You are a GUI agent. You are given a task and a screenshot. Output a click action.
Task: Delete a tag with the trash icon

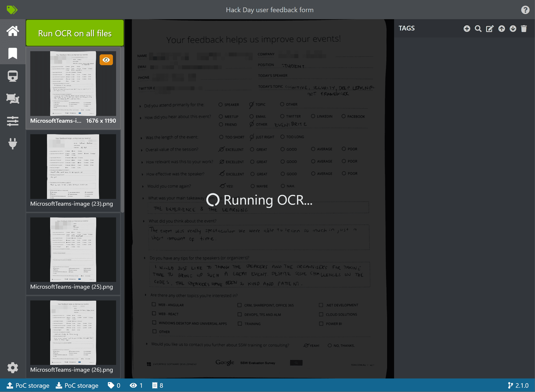tap(524, 28)
